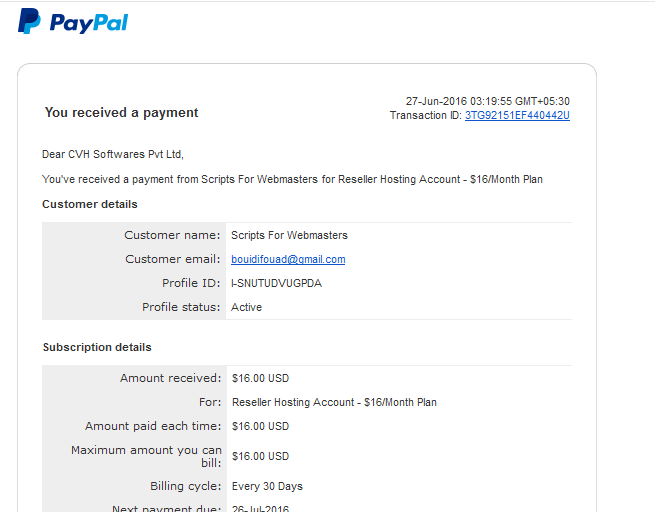The image size is (655, 512).
Task: Click the Profile status value Active
Action: [x=246, y=307]
